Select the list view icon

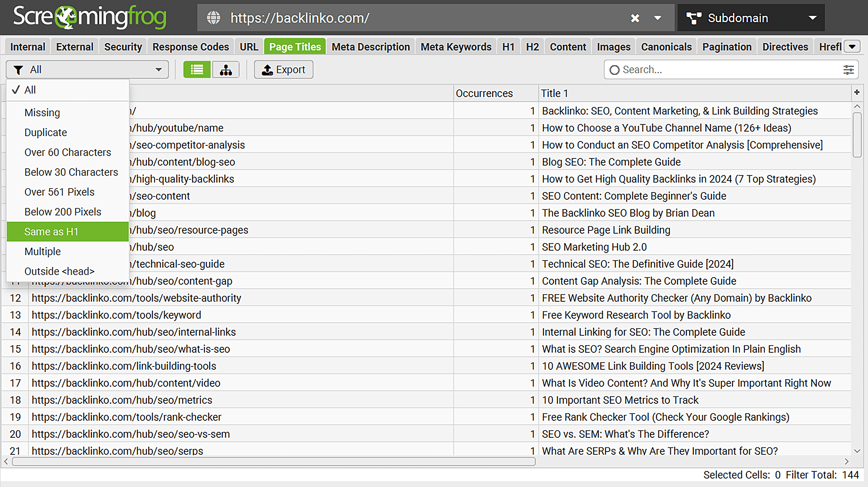click(x=197, y=69)
